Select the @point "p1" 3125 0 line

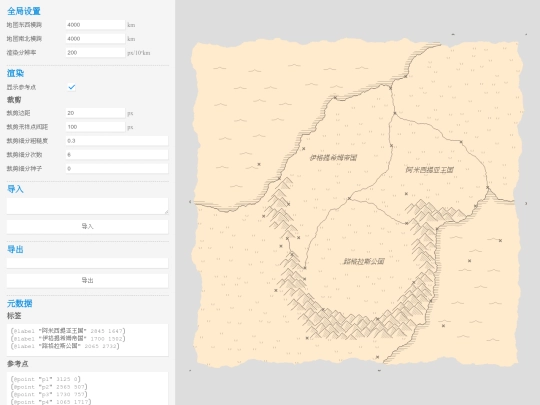click(x=45, y=379)
